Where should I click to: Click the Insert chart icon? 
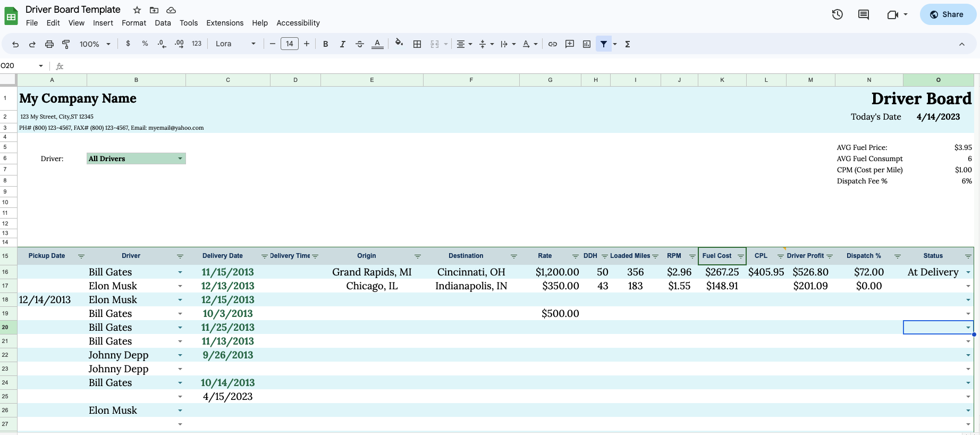pos(587,44)
